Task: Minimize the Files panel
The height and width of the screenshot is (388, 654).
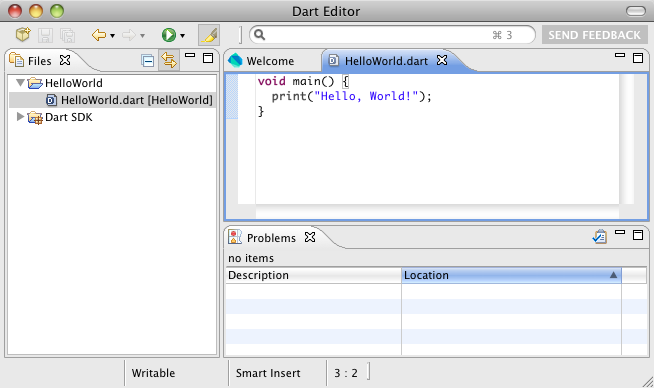Action: pos(190,55)
